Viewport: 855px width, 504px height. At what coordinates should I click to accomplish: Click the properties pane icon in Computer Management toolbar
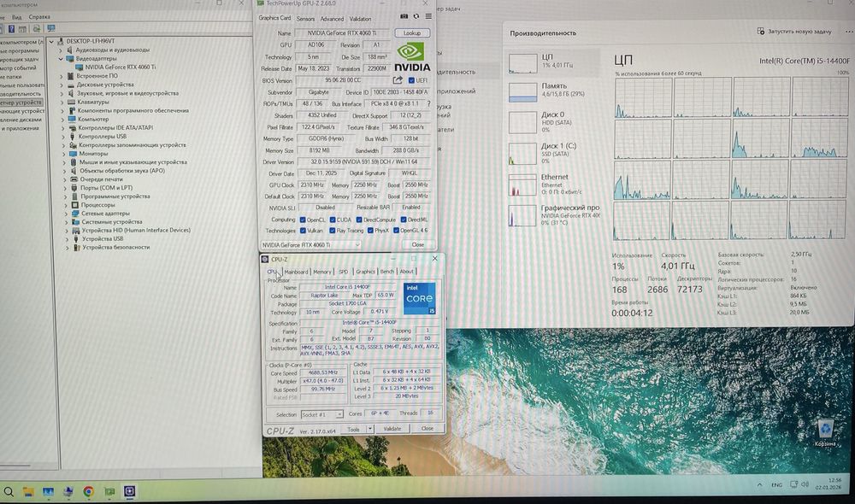pyautogui.click(x=22, y=29)
